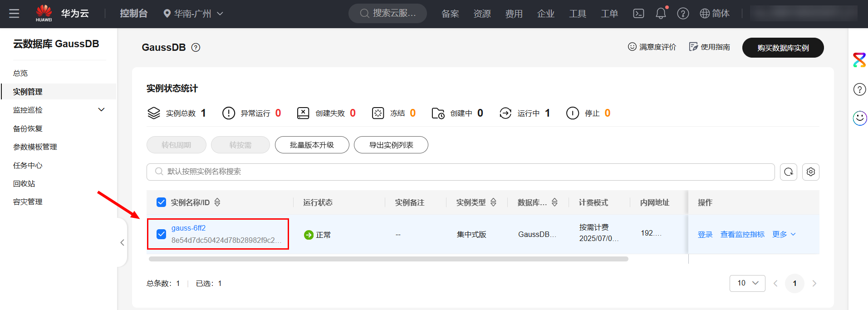Open the 使用指南 usage guide

coord(709,47)
